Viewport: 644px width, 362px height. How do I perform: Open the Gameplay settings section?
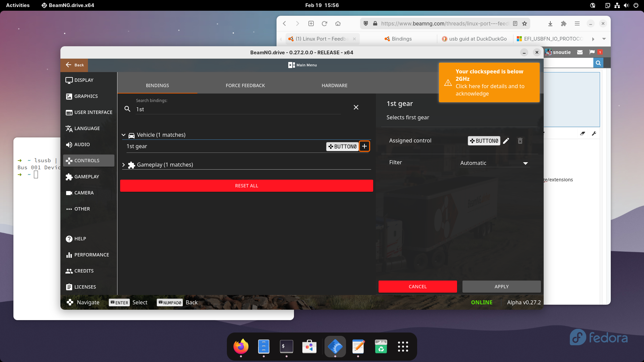coord(89,177)
